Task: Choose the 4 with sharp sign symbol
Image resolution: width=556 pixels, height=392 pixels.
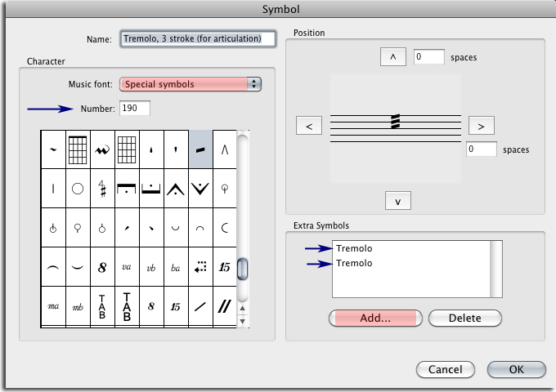Action: click(x=102, y=189)
